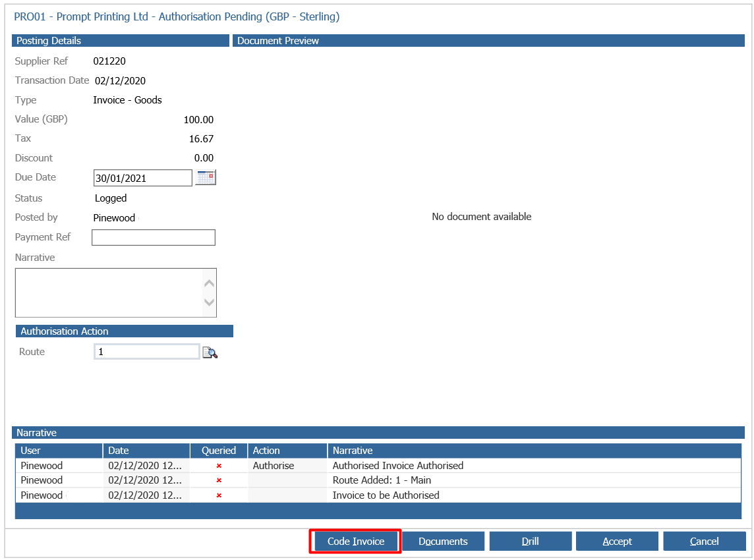Click the 'Authorise' action cell
The width and height of the screenshot is (754, 560).
pyautogui.click(x=287, y=466)
